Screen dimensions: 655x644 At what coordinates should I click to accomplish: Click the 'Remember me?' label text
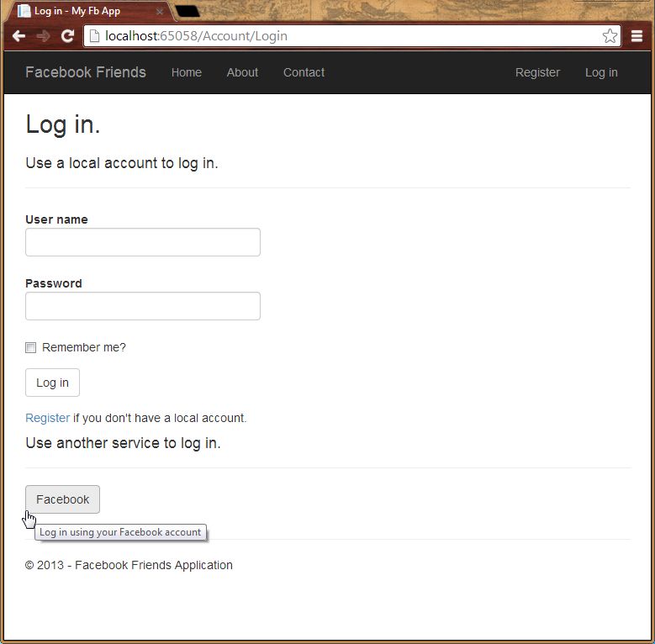point(83,347)
